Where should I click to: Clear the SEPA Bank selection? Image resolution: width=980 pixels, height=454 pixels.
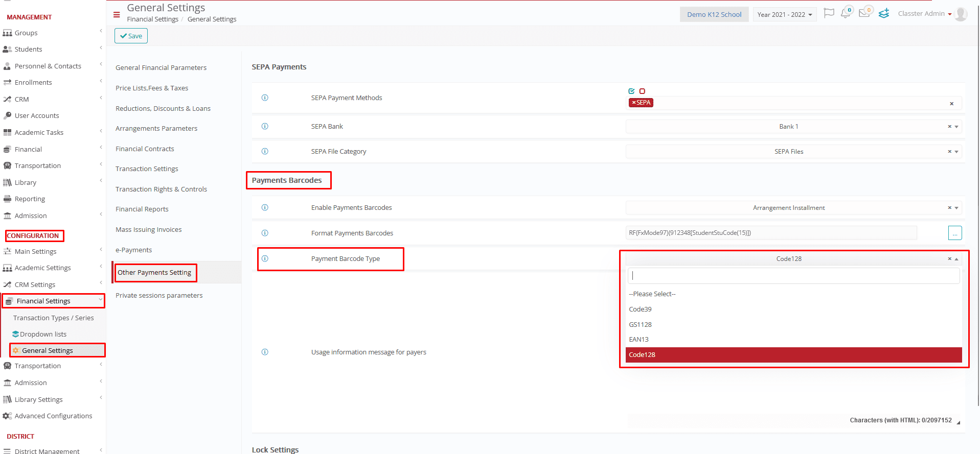coord(949,127)
